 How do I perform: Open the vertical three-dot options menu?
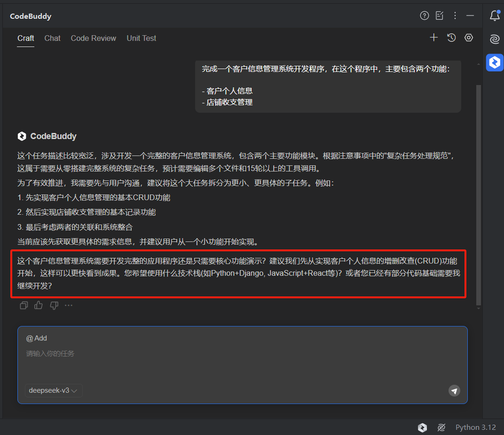pyautogui.click(x=455, y=16)
